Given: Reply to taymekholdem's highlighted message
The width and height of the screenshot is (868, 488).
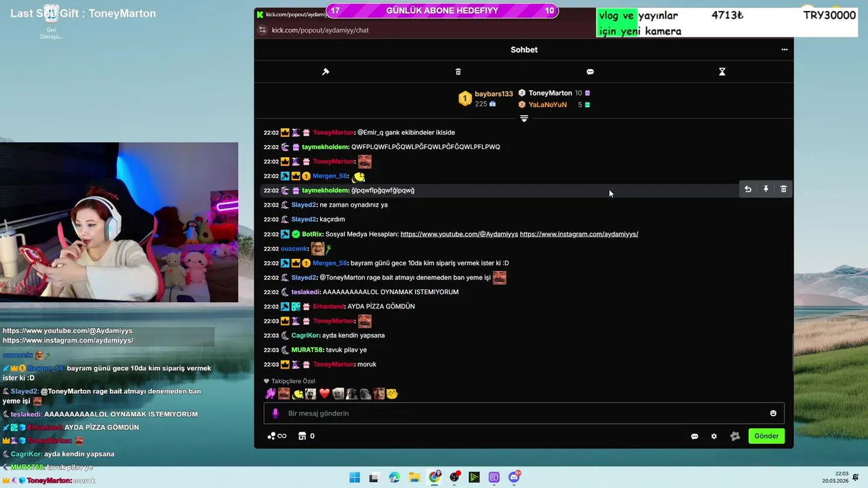Looking at the screenshot, I should 748,189.
